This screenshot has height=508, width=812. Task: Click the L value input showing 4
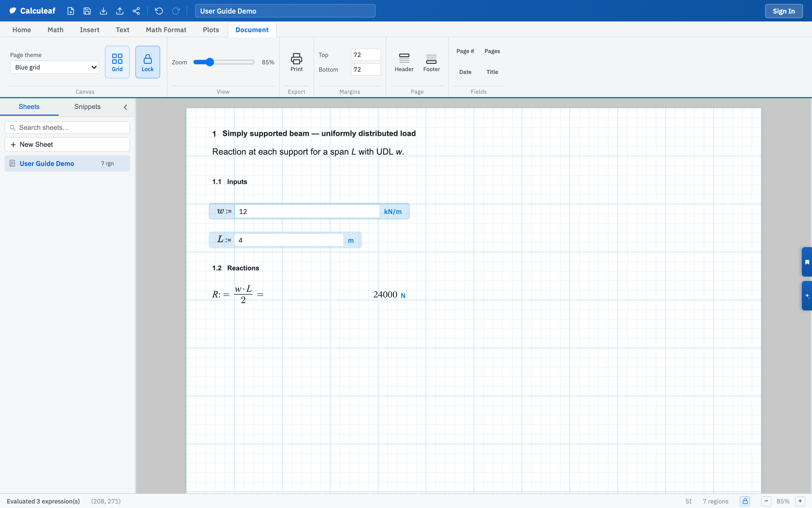point(288,240)
